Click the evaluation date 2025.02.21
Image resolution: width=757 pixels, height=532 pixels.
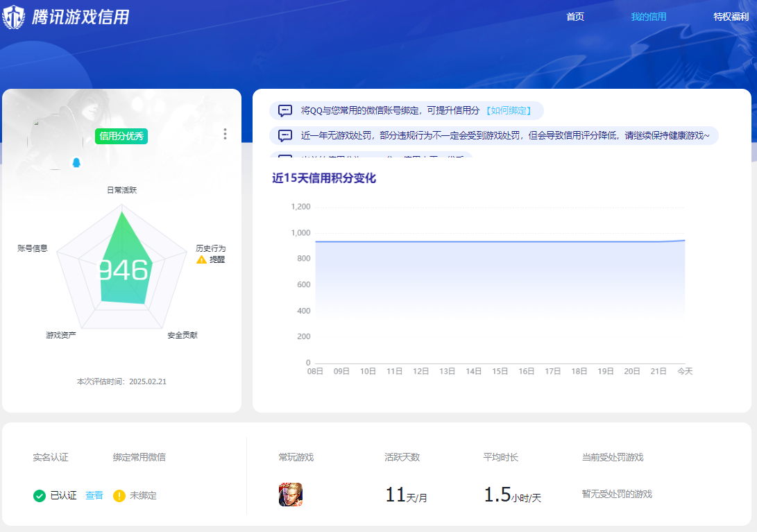point(148,381)
